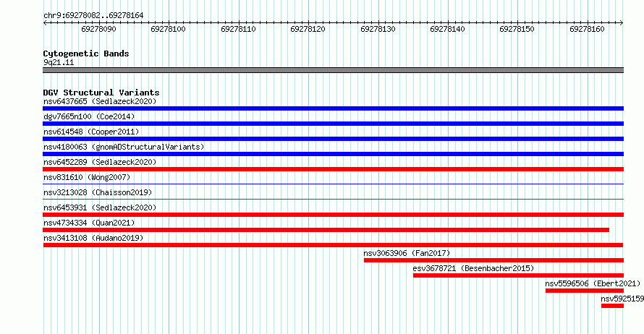Click the blue bar under dgv7665n100
Screen dimensions: 644x334
pyautogui.click(x=333, y=124)
